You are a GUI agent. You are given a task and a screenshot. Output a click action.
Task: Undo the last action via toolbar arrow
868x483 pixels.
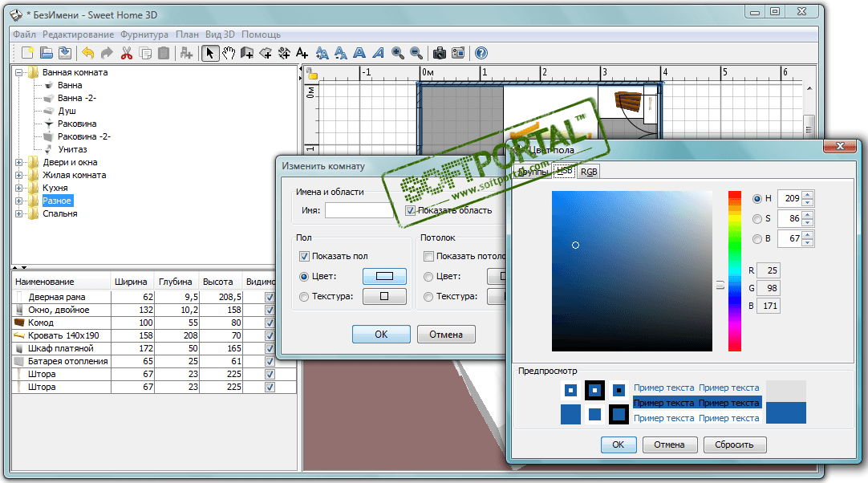[88, 53]
